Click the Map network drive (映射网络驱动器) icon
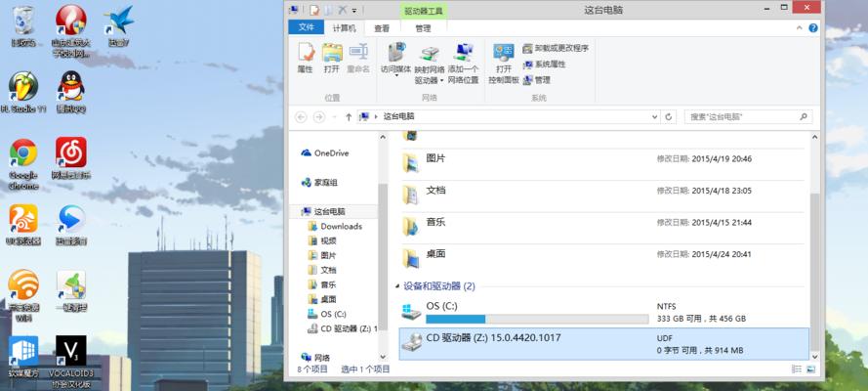The image size is (868, 391). point(430,64)
